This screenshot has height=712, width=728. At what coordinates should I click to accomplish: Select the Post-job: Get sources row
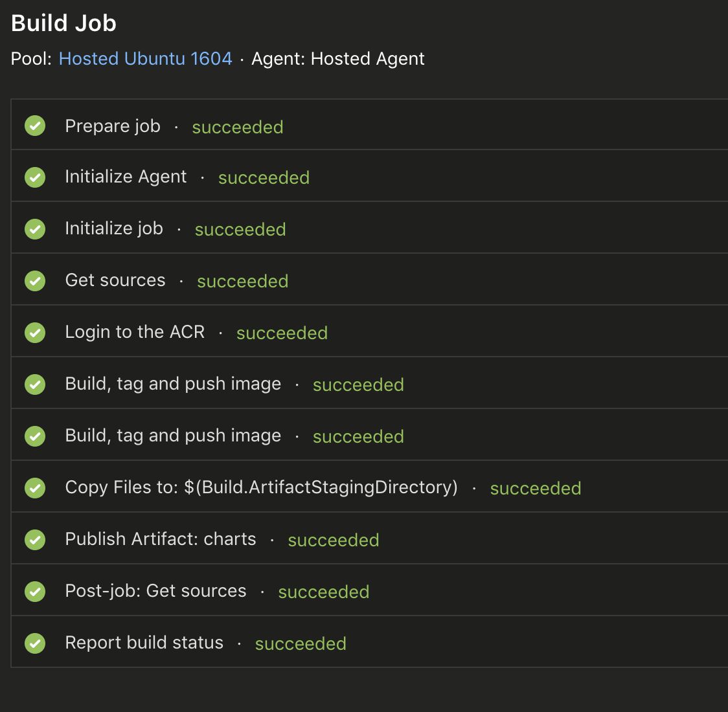[155, 590]
